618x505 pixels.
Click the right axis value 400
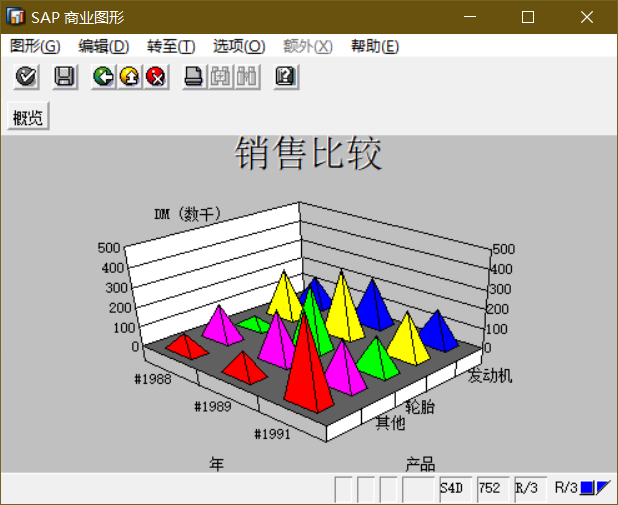(501, 269)
